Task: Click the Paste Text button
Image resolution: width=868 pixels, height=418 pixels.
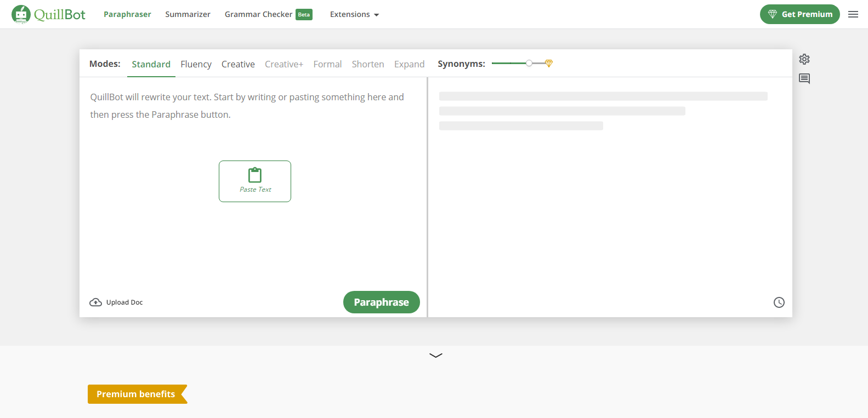Action: pos(255,181)
